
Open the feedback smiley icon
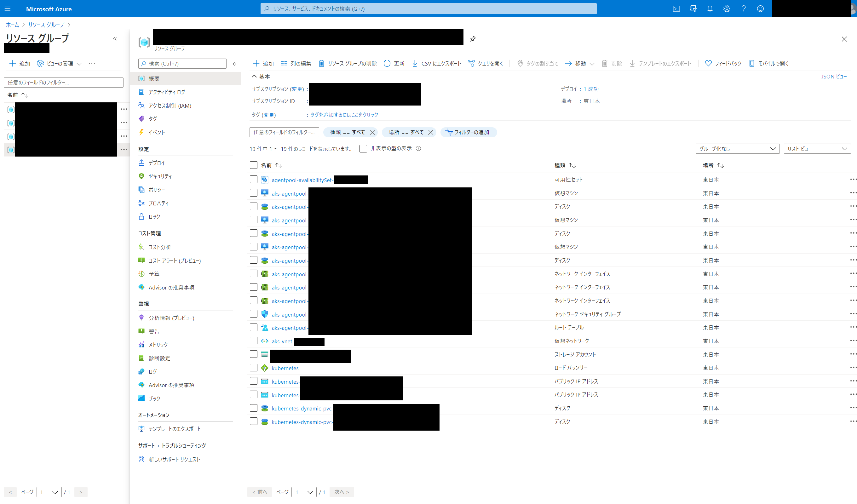click(x=760, y=9)
